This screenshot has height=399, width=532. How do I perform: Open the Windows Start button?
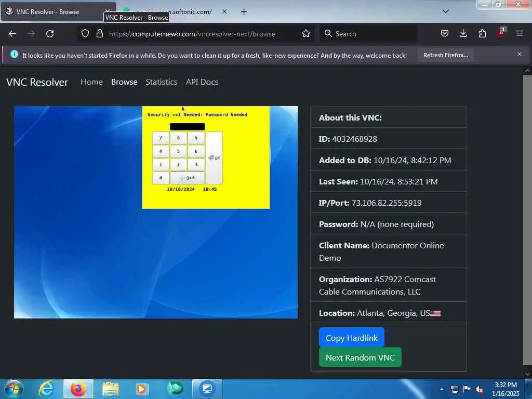click(x=14, y=389)
